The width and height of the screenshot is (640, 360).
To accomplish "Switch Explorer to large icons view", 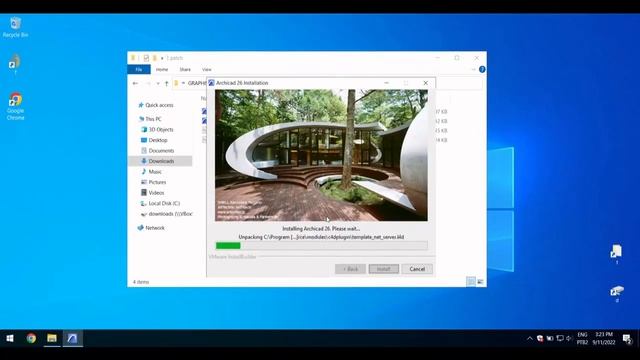I will tap(480, 282).
